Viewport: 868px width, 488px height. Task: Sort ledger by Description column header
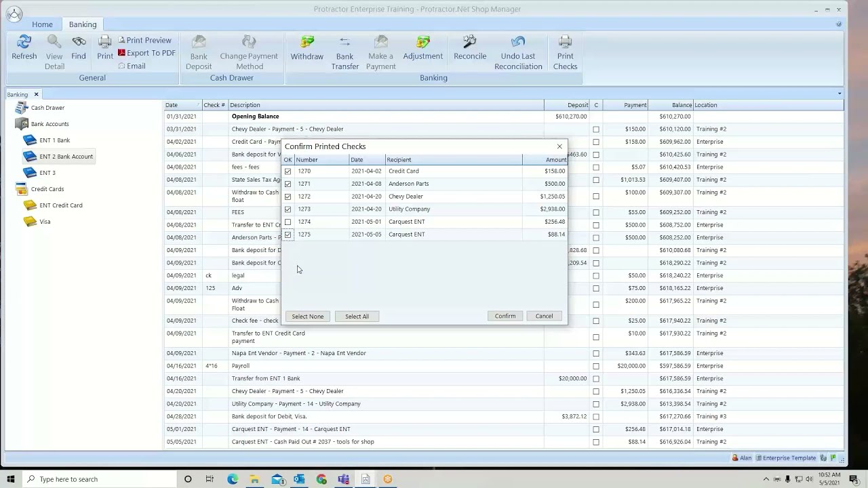[386, 105]
